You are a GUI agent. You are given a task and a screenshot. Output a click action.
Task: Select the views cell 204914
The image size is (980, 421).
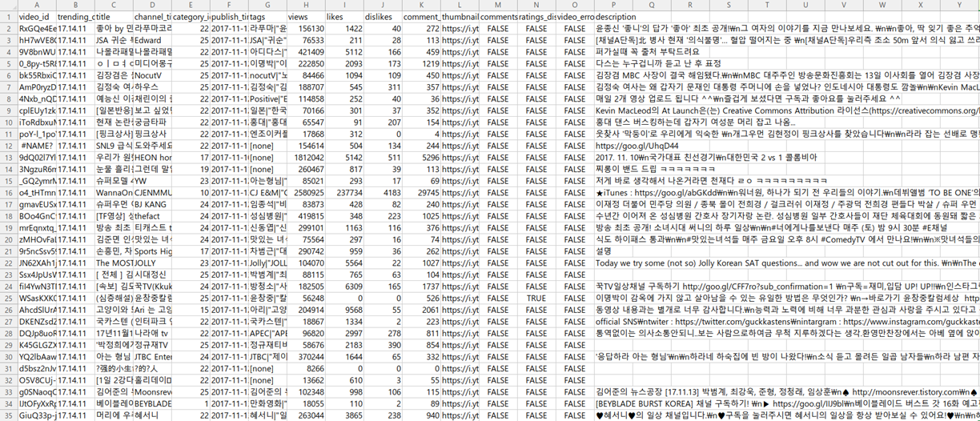pos(307,309)
